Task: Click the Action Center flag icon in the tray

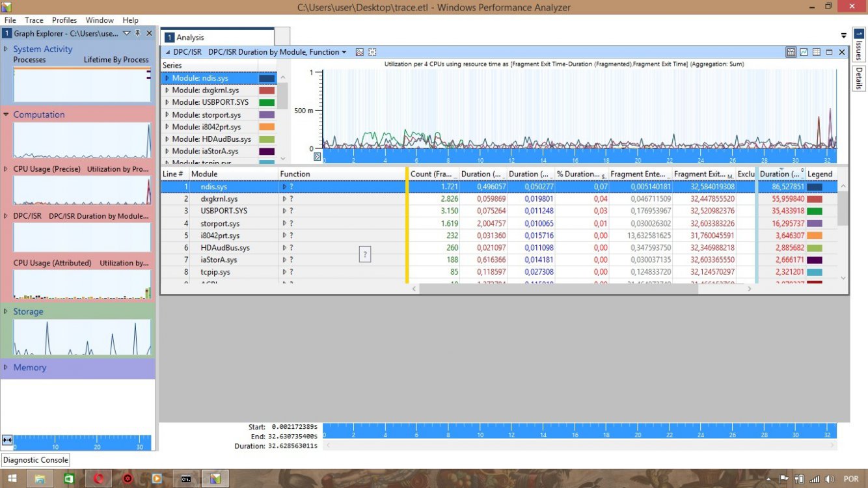Action: (x=784, y=478)
